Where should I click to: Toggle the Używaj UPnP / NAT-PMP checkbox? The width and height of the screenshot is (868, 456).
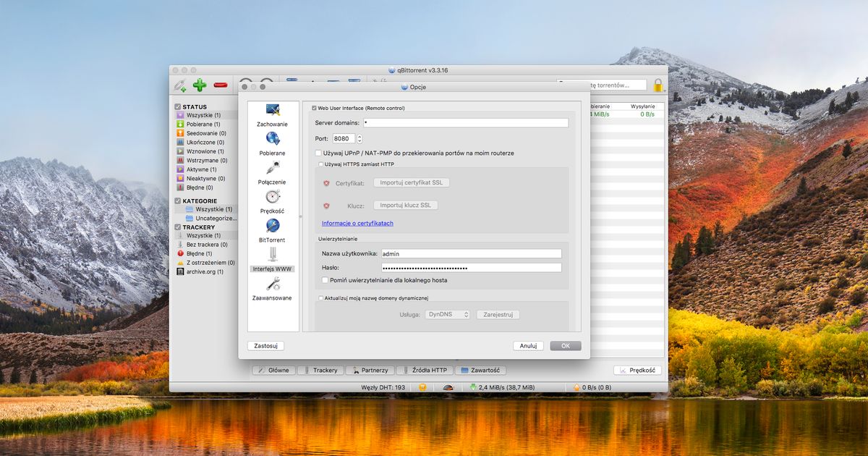(317, 153)
